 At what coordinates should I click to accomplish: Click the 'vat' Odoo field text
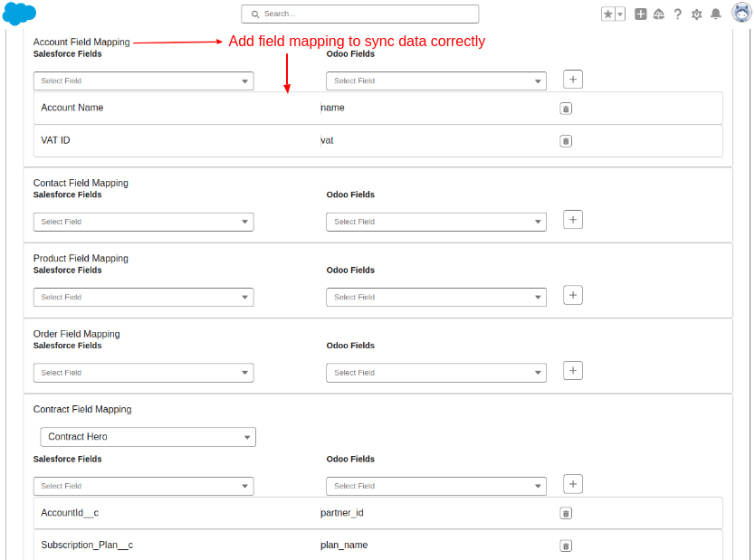(327, 140)
